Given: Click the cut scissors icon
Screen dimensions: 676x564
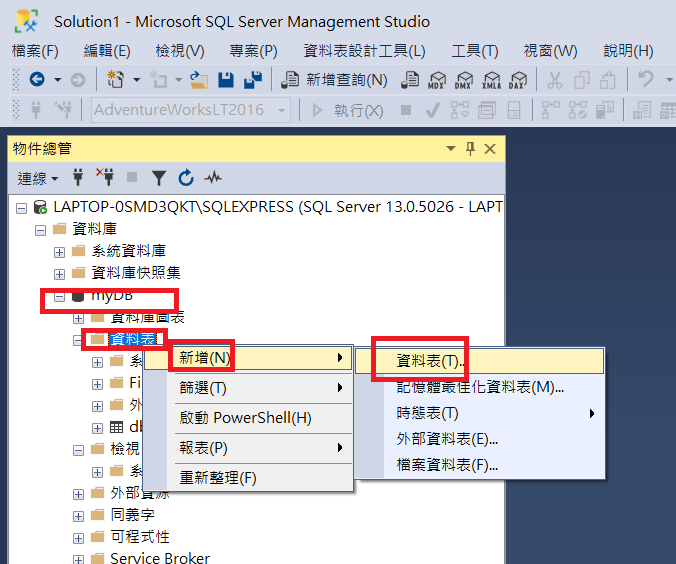Looking at the screenshot, I should pos(554,80).
